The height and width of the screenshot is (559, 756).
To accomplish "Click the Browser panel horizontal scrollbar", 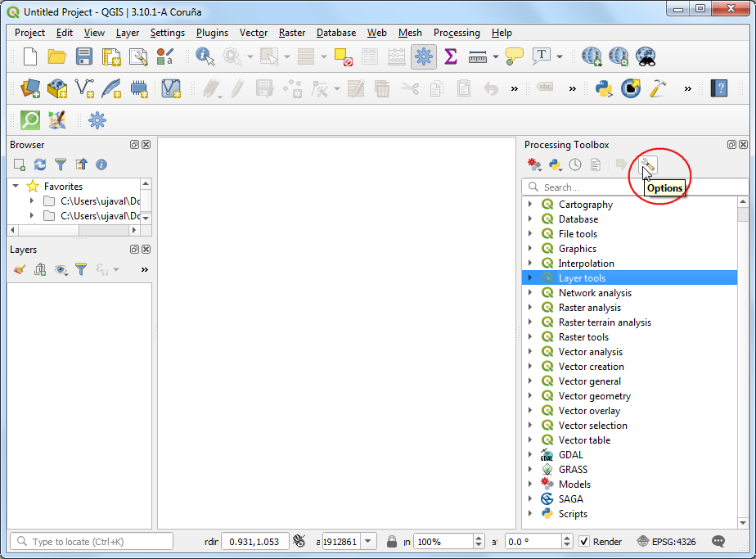I will click(x=74, y=230).
